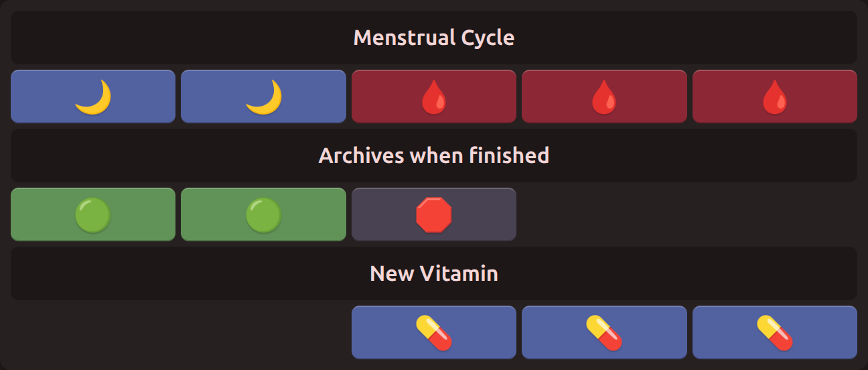
Task: Open the New Vitamin header
Action: [434, 273]
